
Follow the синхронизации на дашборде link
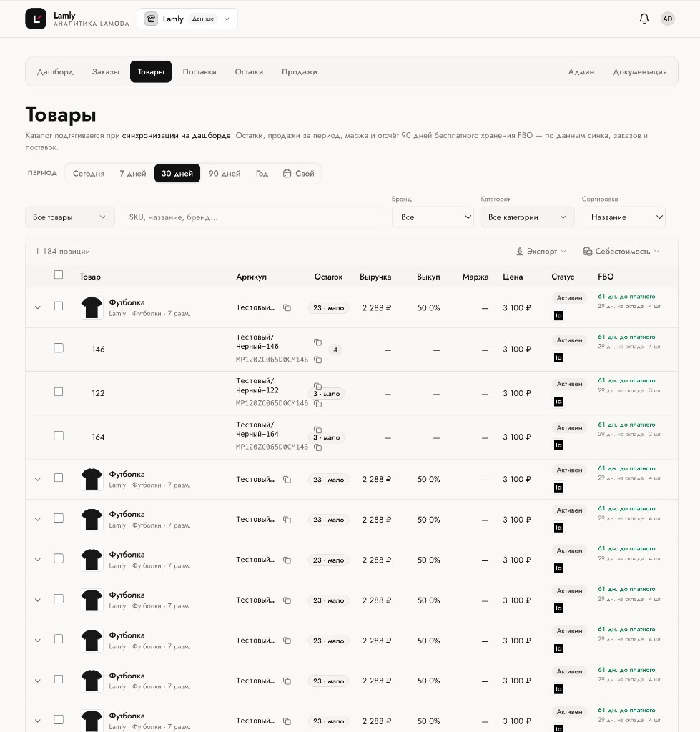pos(177,135)
